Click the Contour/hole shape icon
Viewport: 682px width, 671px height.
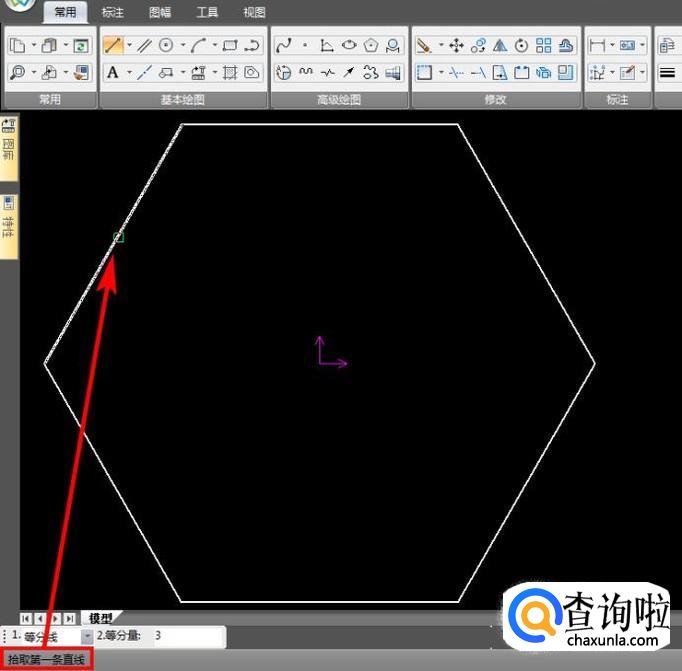[x=252, y=73]
